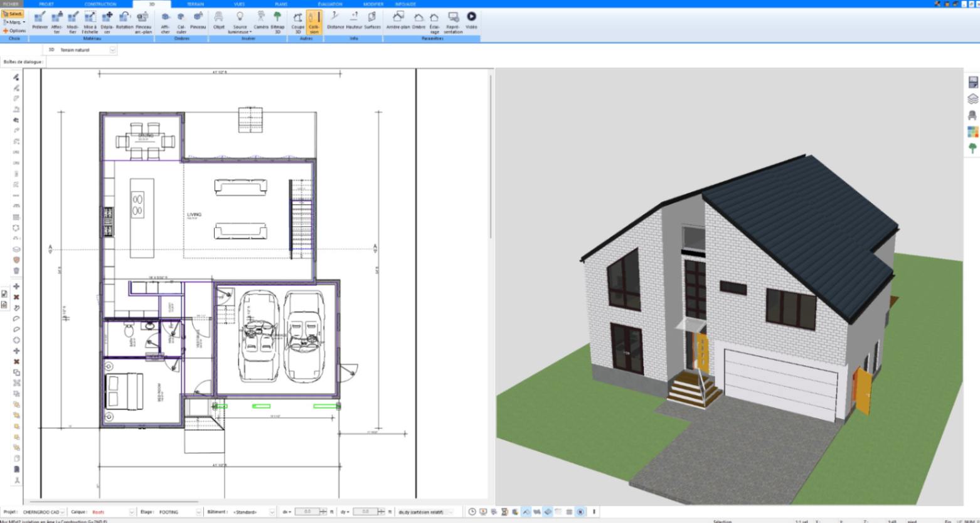This screenshot has height=523, width=980.
Task: Select the Prélever material tool
Action: [40, 21]
